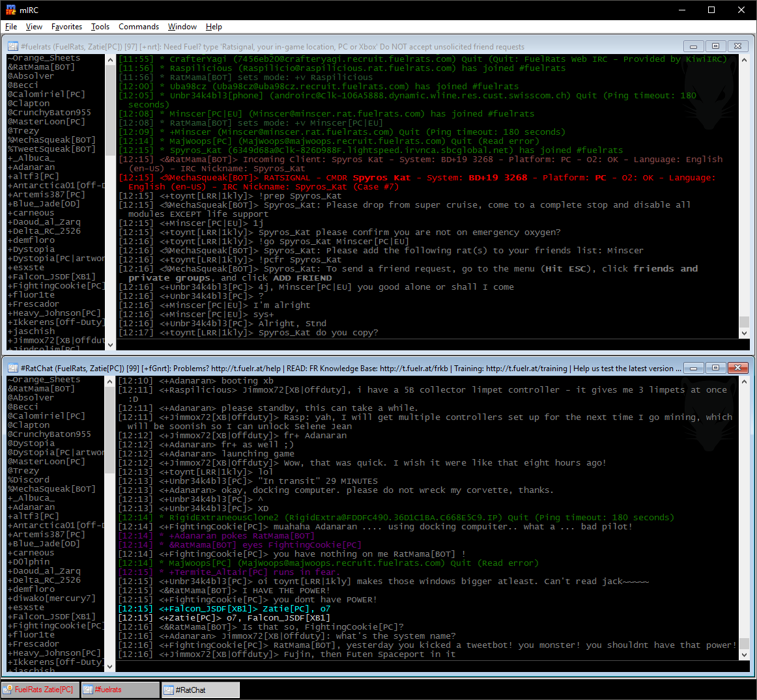
Task: Switch to #fuelrats switchbar tab
Action: 121,690
